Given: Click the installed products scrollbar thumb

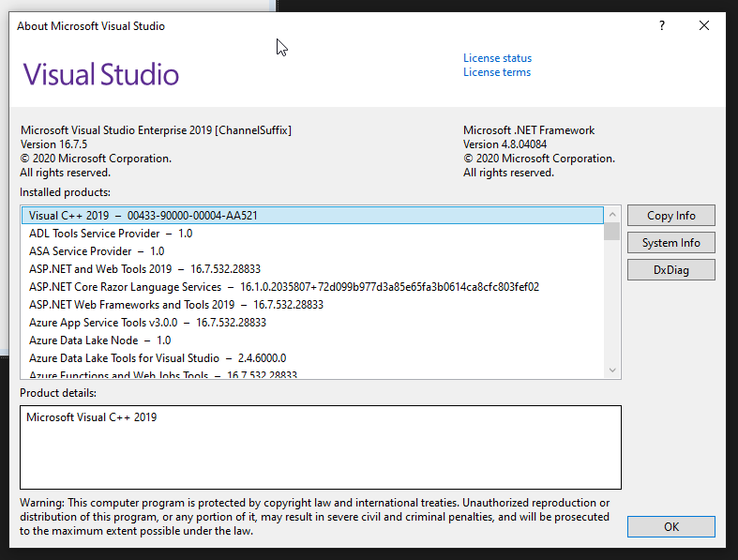Looking at the screenshot, I should coord(611,232).
